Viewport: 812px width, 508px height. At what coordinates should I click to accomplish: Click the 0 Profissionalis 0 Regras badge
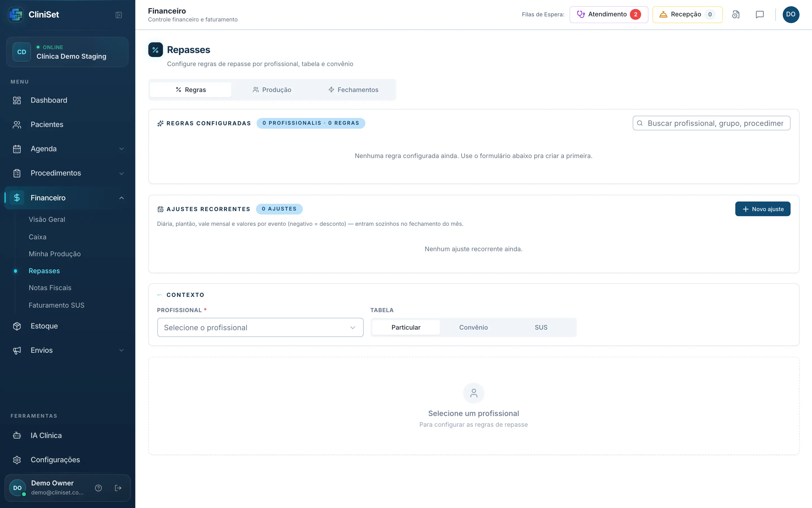click(x=311, y=123)
